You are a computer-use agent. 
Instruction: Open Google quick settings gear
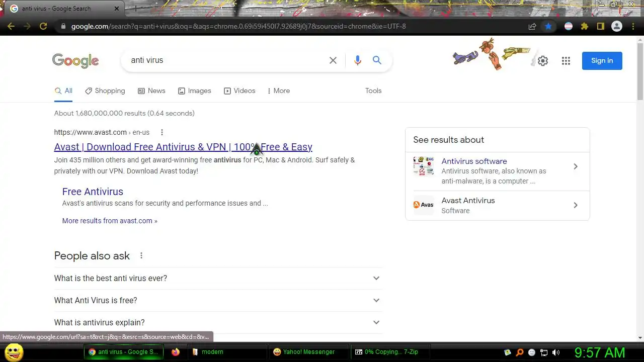[542, 61]
